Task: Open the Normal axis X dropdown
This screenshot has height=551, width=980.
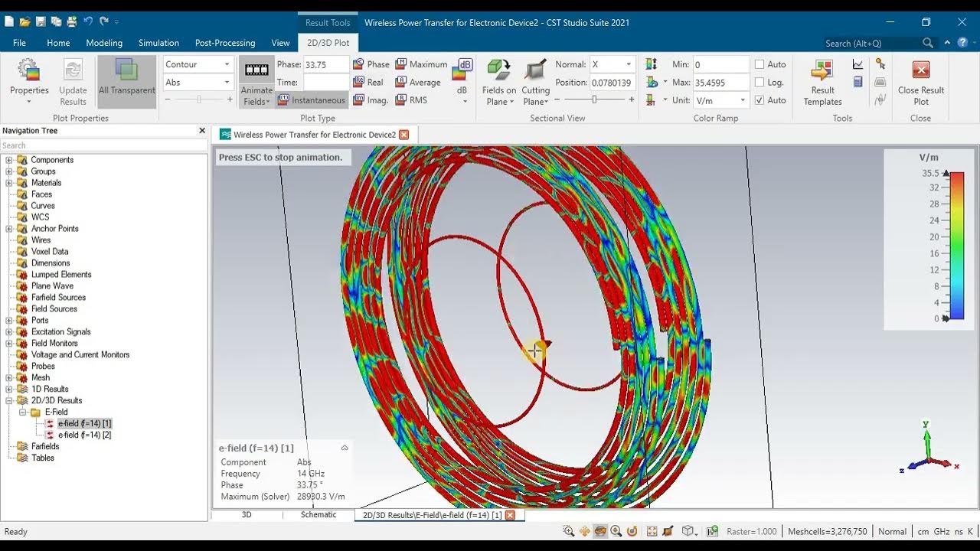Action: (612, 64)
